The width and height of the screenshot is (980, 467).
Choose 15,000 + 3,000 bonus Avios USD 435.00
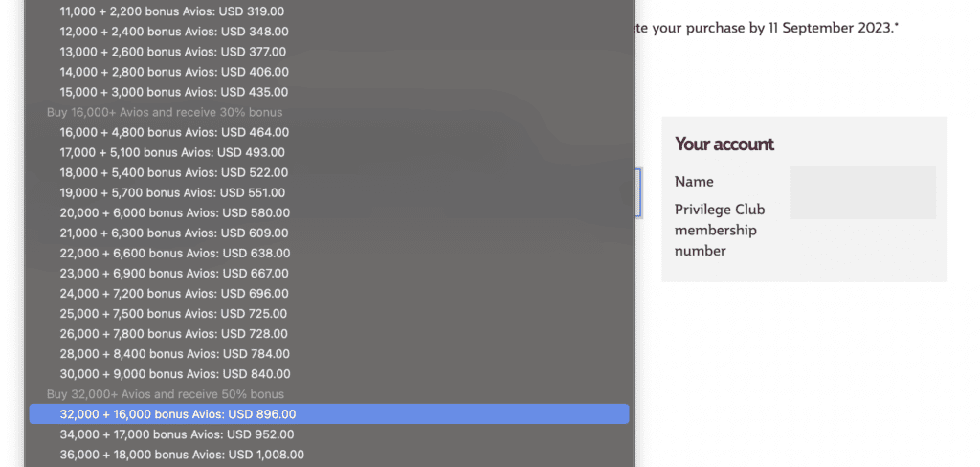(172, 92)
